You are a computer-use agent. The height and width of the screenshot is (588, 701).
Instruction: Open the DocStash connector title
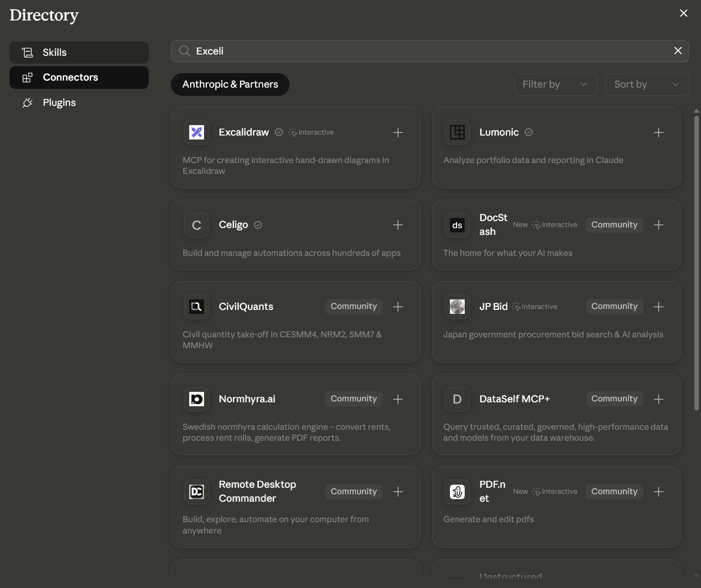point(493,225)
